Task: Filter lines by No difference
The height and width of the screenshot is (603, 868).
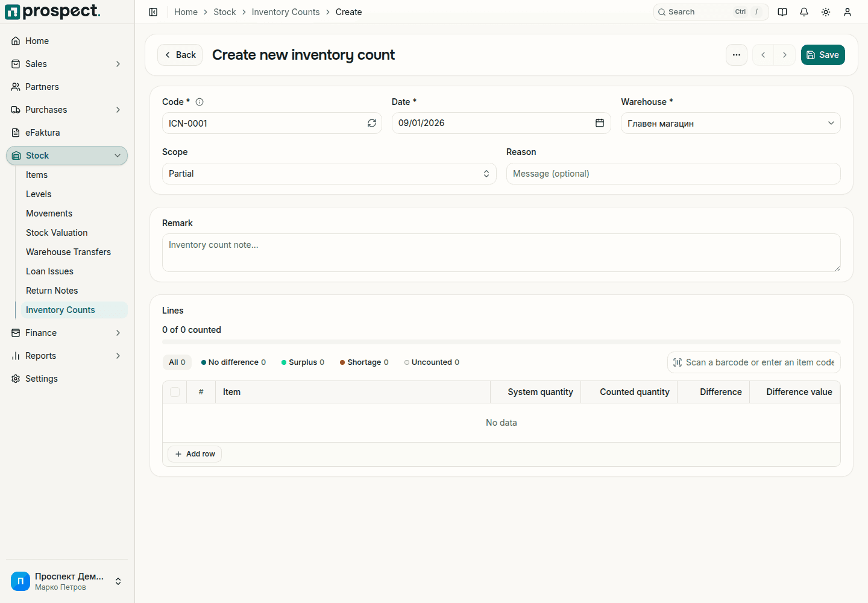Action: click(x=233, y=362)
